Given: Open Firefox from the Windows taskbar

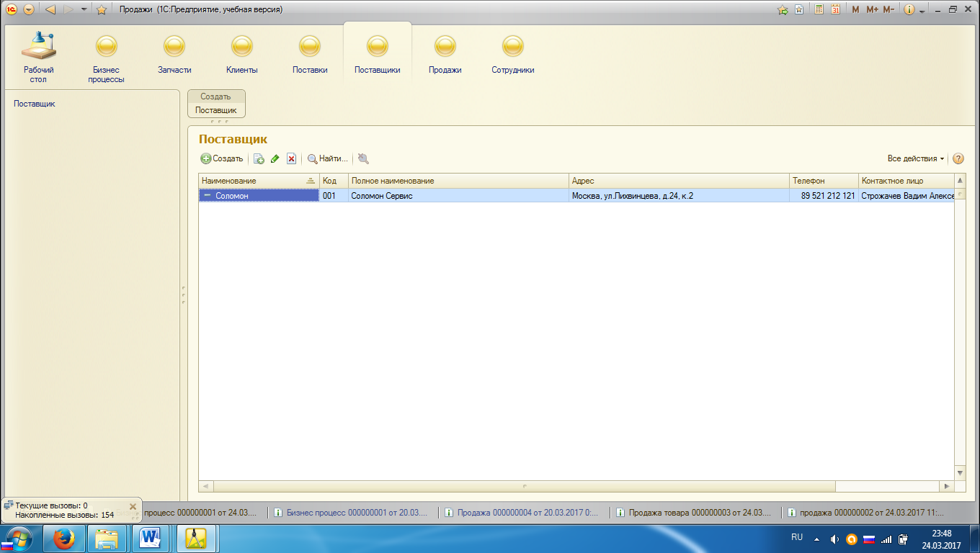Looking at the screenshot, I should coord(63,538).
